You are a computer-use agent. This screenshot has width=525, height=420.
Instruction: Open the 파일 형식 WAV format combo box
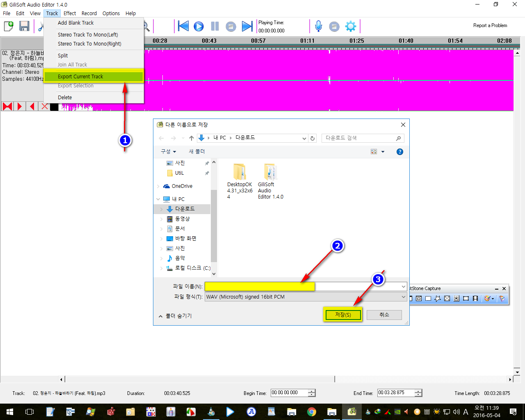tap(306, 297)
